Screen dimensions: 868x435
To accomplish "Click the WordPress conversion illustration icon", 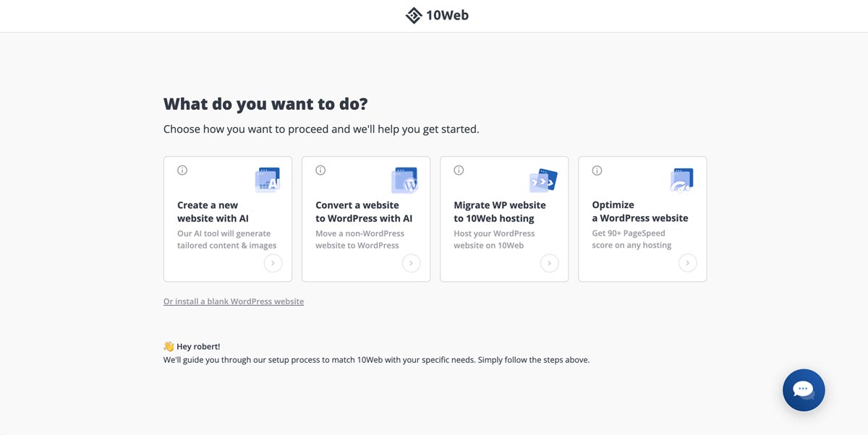I will (x=404, y=180).
